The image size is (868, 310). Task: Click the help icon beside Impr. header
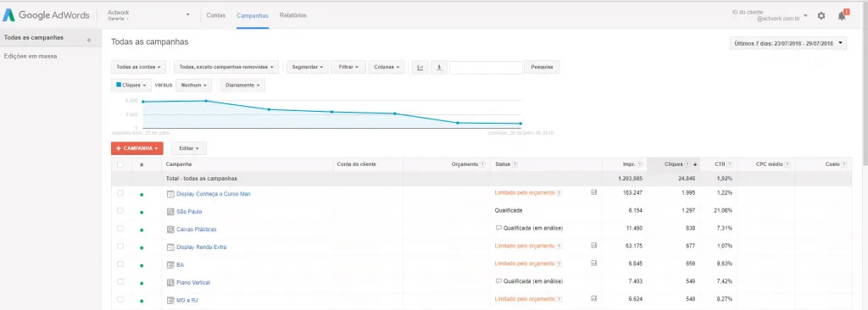click(639, 164)
